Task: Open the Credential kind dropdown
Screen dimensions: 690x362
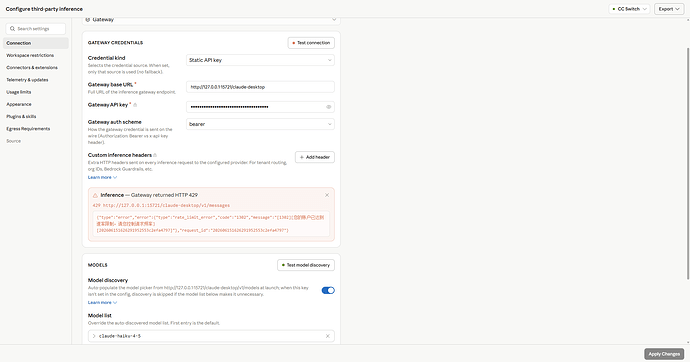Action: click(260, 60)
